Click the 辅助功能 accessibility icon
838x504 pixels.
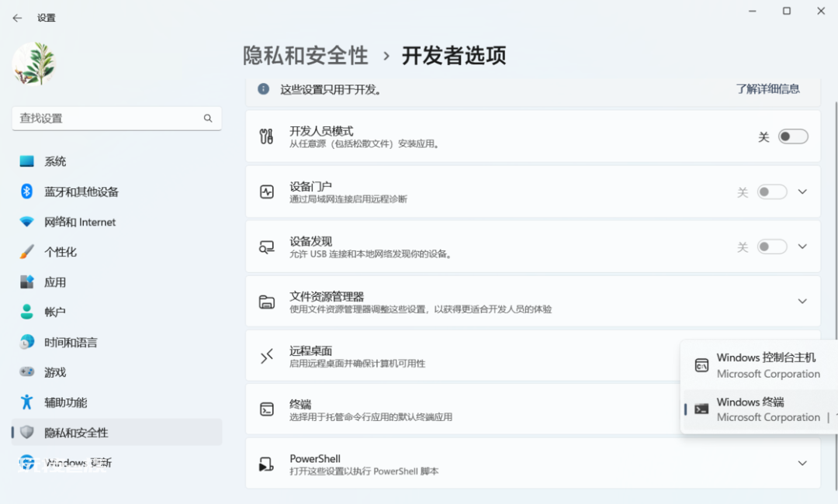[26, 402]
